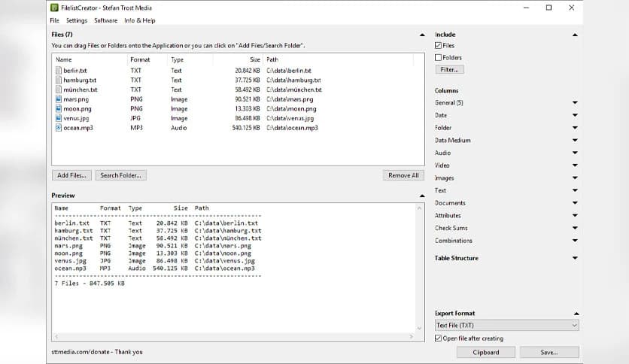
Task: Toggle Open file after creating checkbox
Action: (x=438, y=338)
